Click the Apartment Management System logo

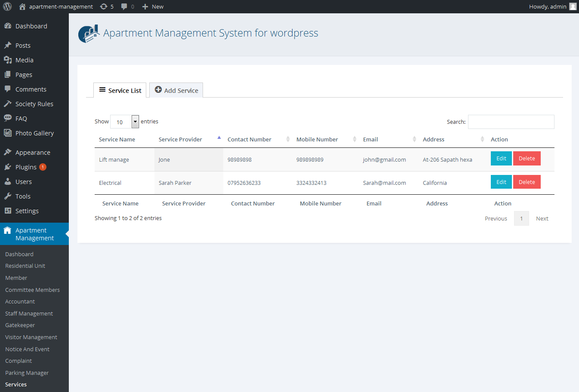pyautogui.click(x=89, y=34)
